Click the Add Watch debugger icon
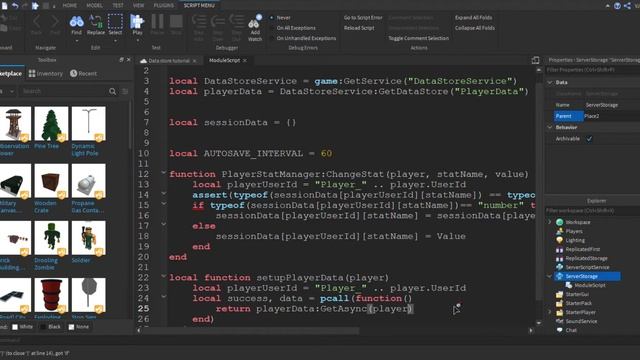This screenshot has width=640, height=360. pos(255,22)
